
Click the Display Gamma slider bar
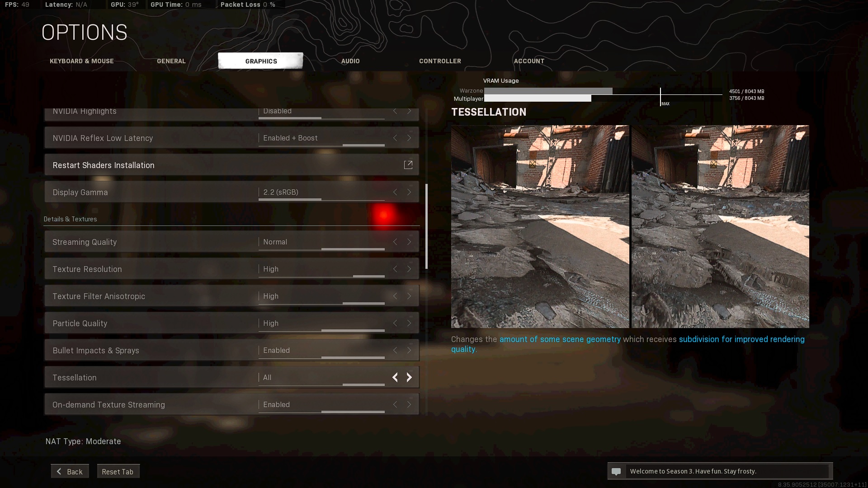(321, 199)
